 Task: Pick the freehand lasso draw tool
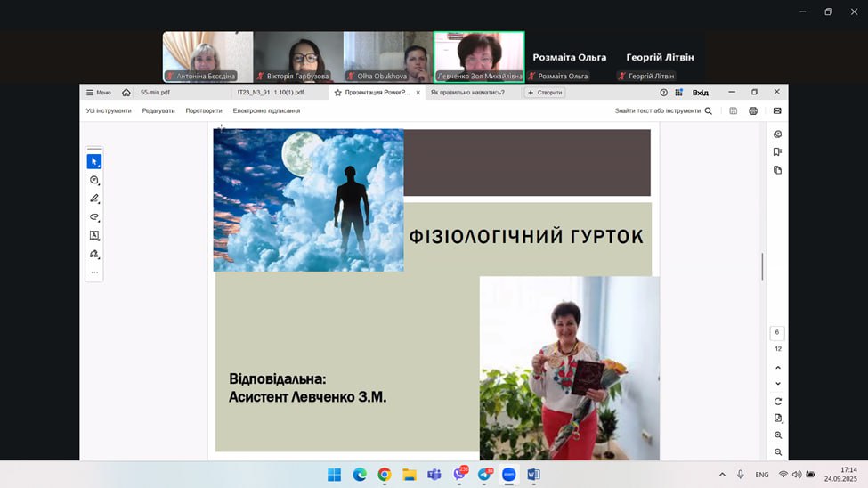tap(93, 217)
